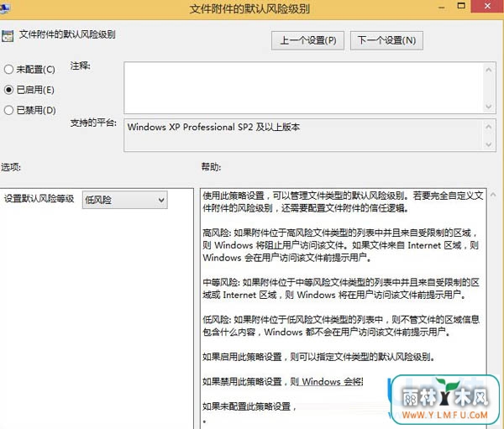Click the policy setting icon beside 文件附件的默认风险级别

click(7, 36)
